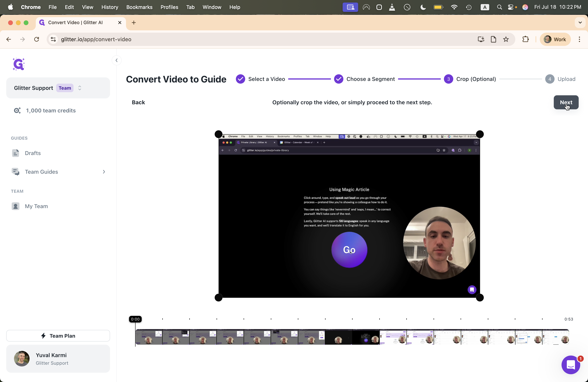Viewport: 588px width, 382px height.
Task: Open the Team Guides icon
Action: tap(16, 172)
